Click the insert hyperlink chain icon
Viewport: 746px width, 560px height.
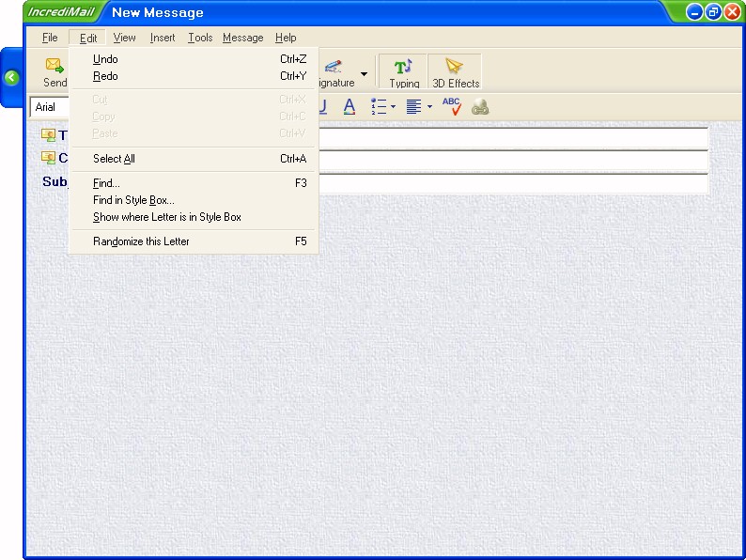coord(480,107)
